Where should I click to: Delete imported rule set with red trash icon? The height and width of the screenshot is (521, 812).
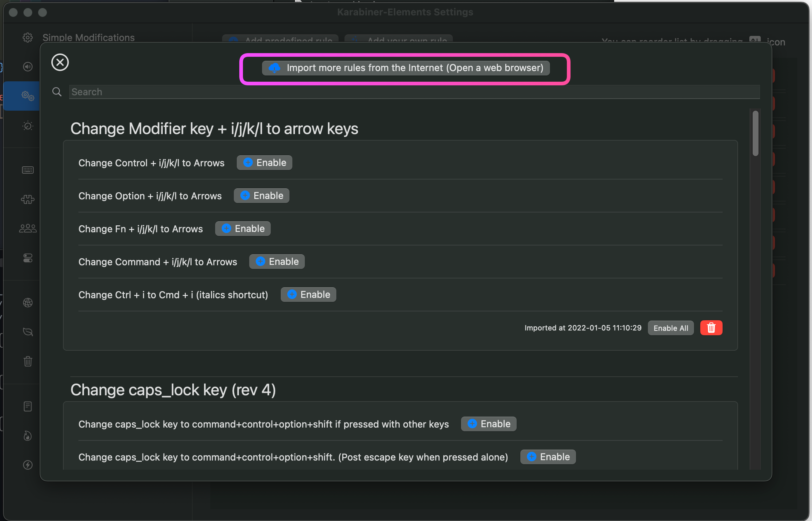pos(711,328)
